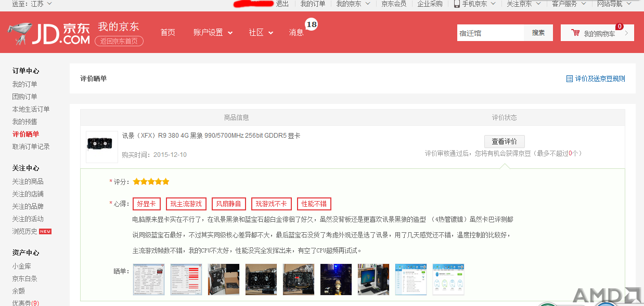Open 关注的店铺 in the sidebar
644x306 pixels.
28,194
